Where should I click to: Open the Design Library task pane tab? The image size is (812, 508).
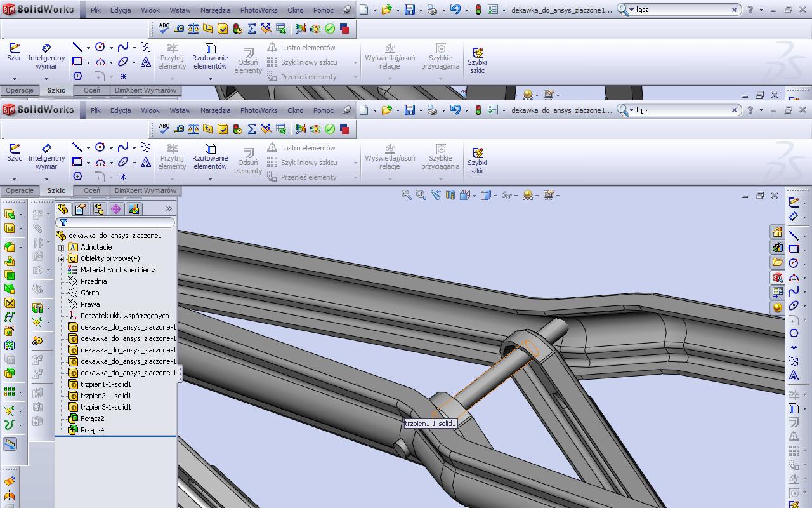pyautogui.click(x=777, y=247)
